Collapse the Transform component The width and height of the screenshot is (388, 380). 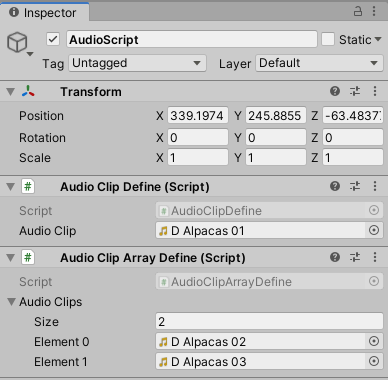[11, 92]
